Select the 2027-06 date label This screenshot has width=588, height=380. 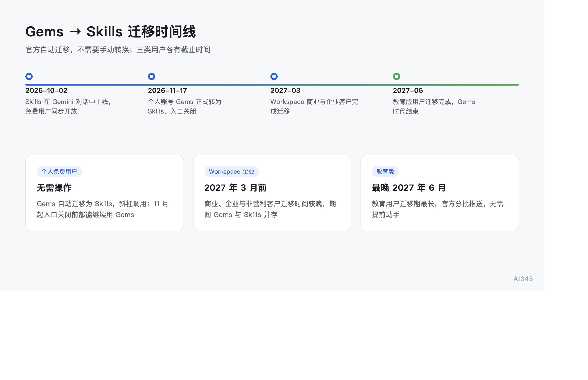point(408,91)
